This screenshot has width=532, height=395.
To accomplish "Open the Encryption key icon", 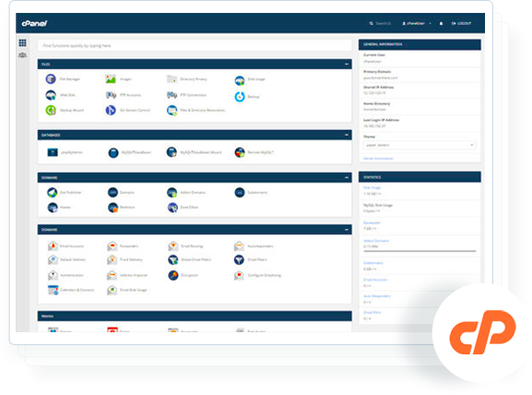I will tap(173, 275).
